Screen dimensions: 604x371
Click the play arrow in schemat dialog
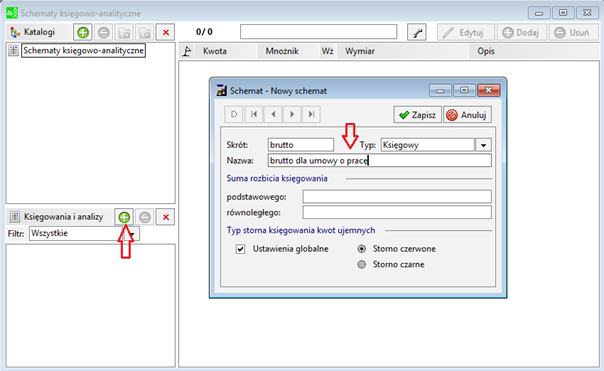coord(234,114)
